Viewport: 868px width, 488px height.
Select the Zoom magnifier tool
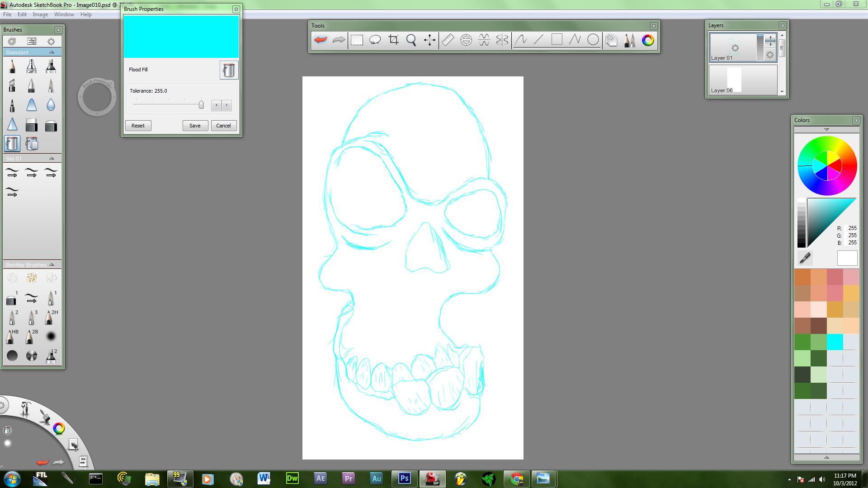(411, 40)
